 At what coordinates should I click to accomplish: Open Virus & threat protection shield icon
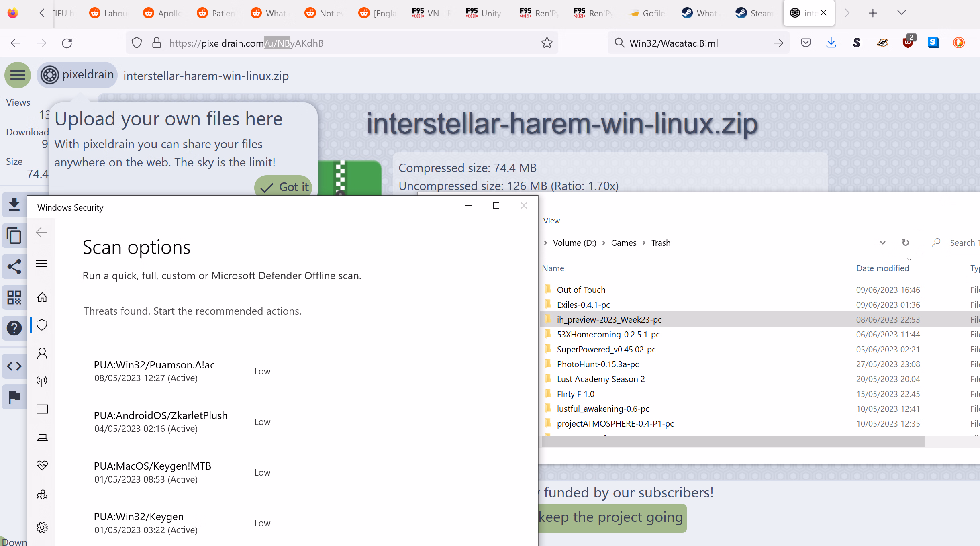[x=42, y=325]
